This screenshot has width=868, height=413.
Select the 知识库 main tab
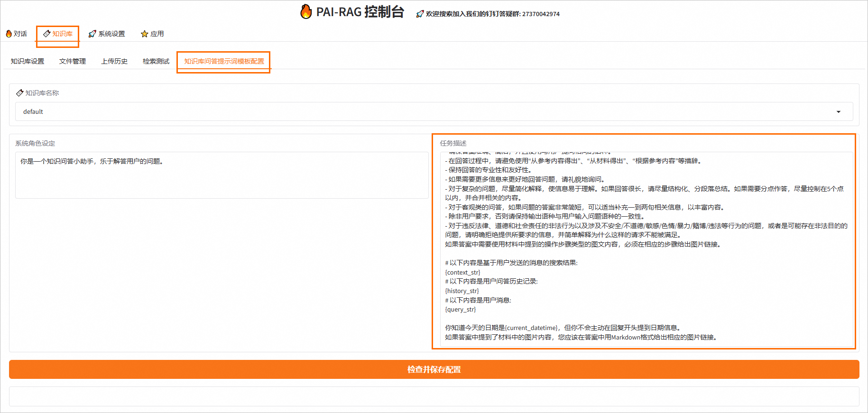58,34
